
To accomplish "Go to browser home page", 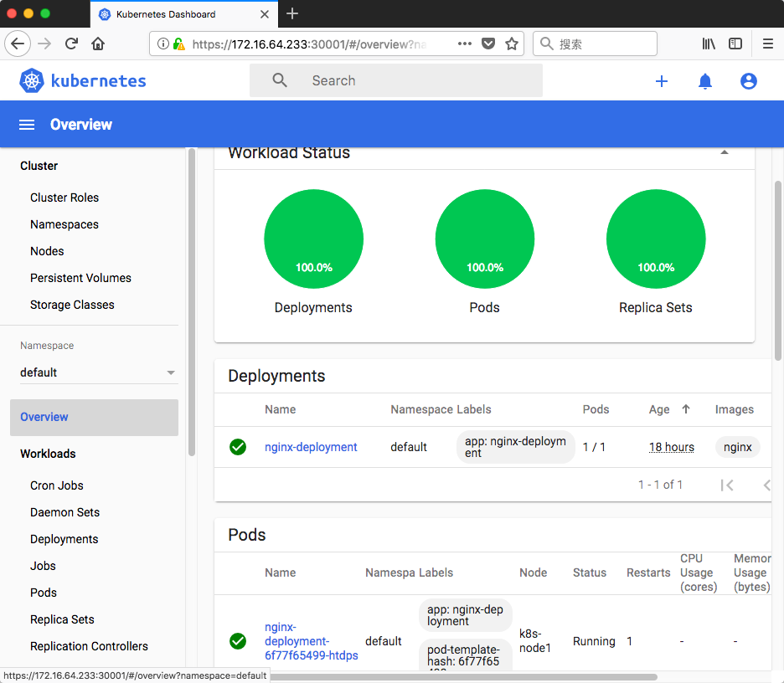I will pos(98,44).
